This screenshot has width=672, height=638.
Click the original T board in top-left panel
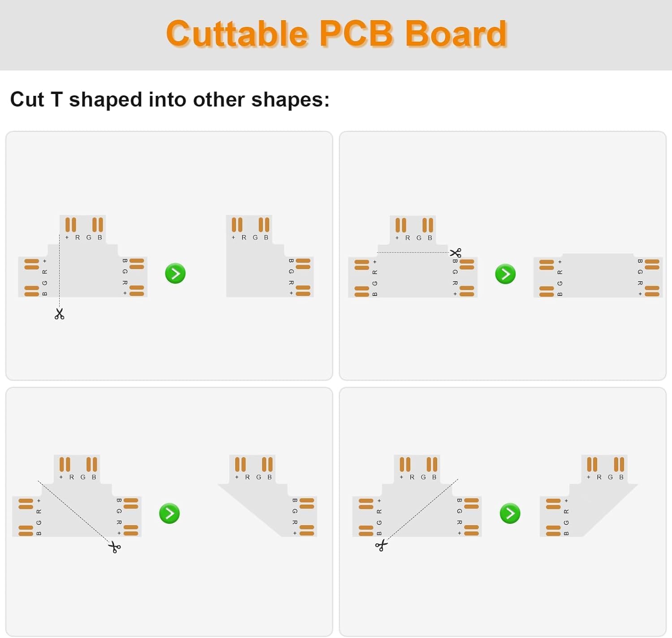(83, 256)
